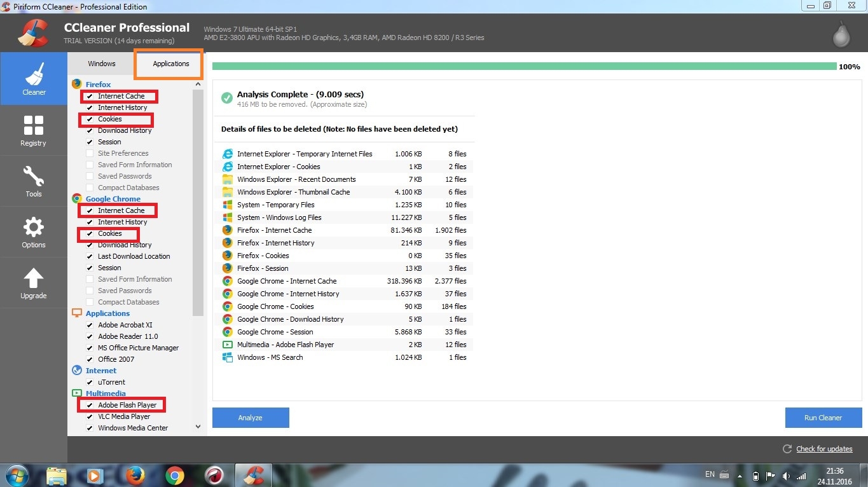The image size is (868, 487).
Task: Open the Options gear section
Action: click(x=34, y=232)
